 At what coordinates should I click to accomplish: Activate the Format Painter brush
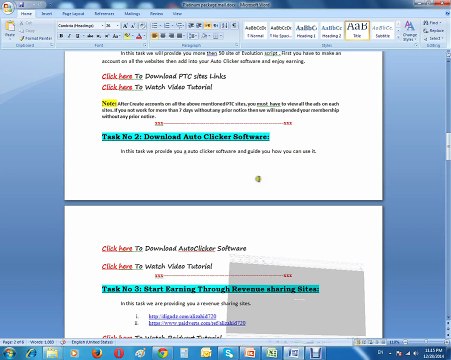36,38
